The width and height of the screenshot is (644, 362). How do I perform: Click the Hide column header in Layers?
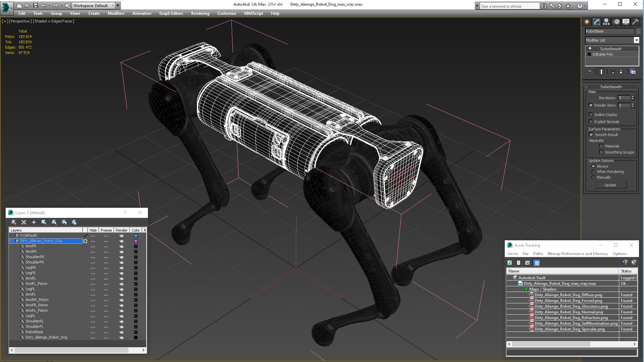tap(93, 230)
